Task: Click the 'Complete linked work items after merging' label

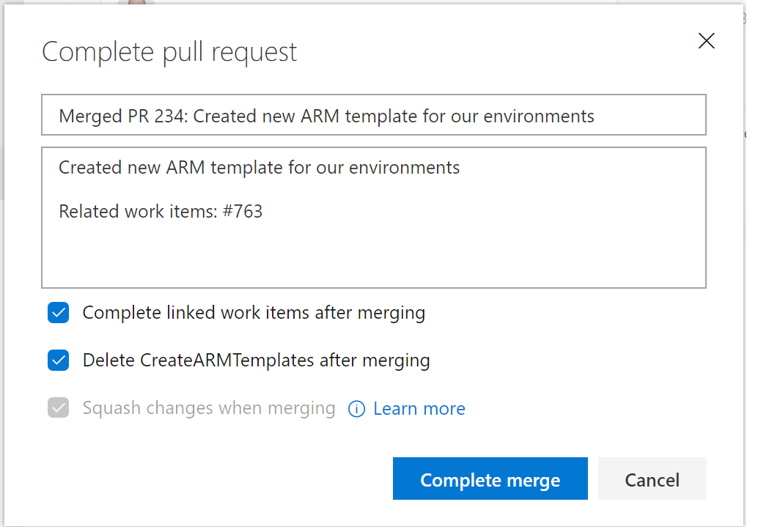Action: click(x=254, y=314)
